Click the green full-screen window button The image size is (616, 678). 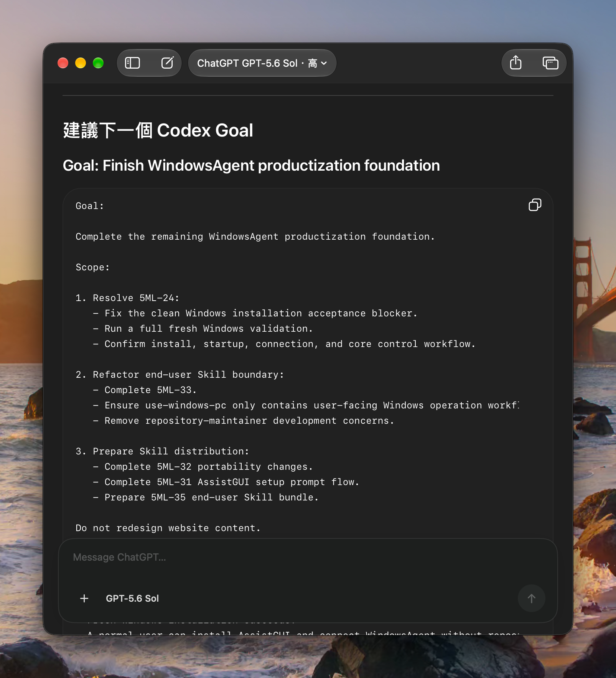98,63
